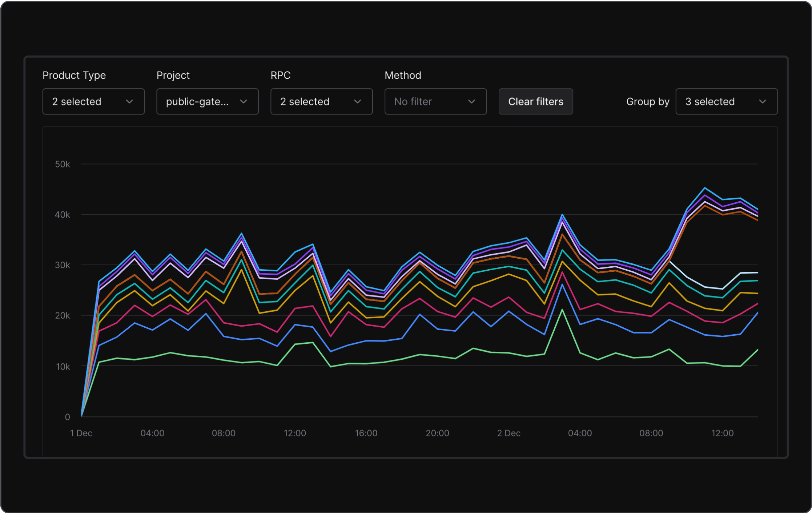Click the chevron icon on Product Type selector
Screen dimensions: 812x513
[x=130, y=102]
